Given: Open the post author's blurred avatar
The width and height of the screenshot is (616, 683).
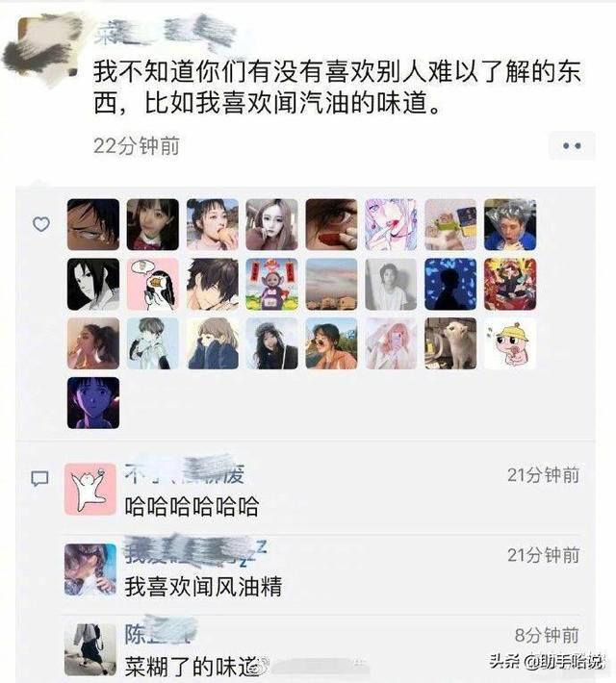Looking at the screenshot, I should (42, 50).
